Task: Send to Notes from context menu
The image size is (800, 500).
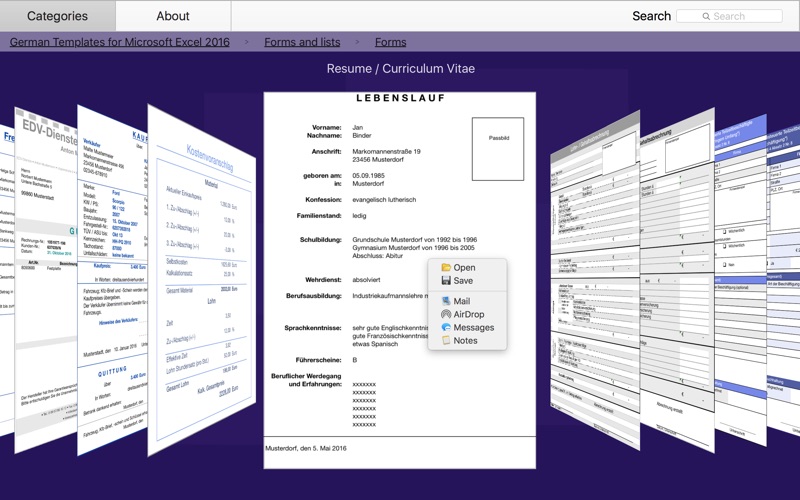Action: click(x=467, y=340)
